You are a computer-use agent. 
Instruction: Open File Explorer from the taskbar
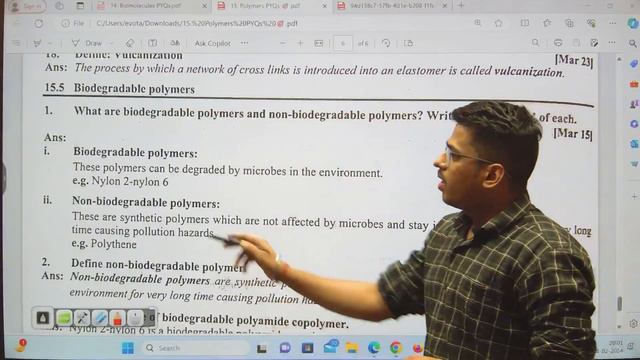[x=352, y=348]
